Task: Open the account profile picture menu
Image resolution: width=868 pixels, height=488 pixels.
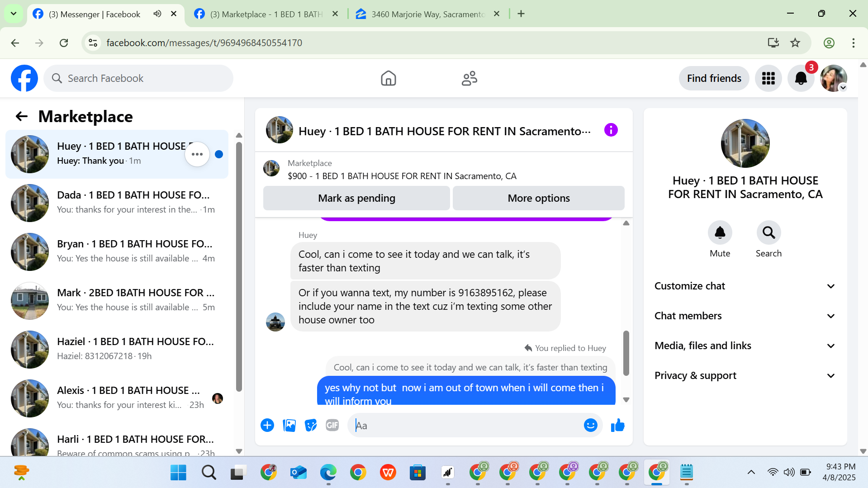Action: coord(833,78)
